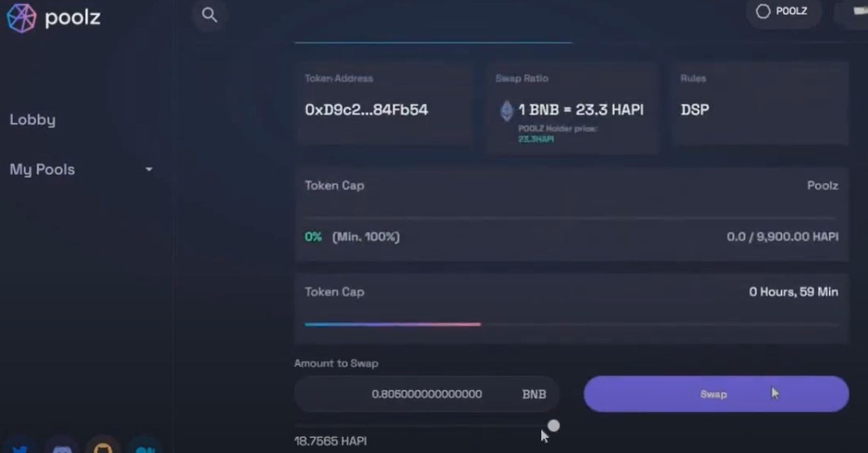This screenshot has height=453, width=868.
Task: Expand the My Pools dropdown arrow
Action: tap(149, 169)
